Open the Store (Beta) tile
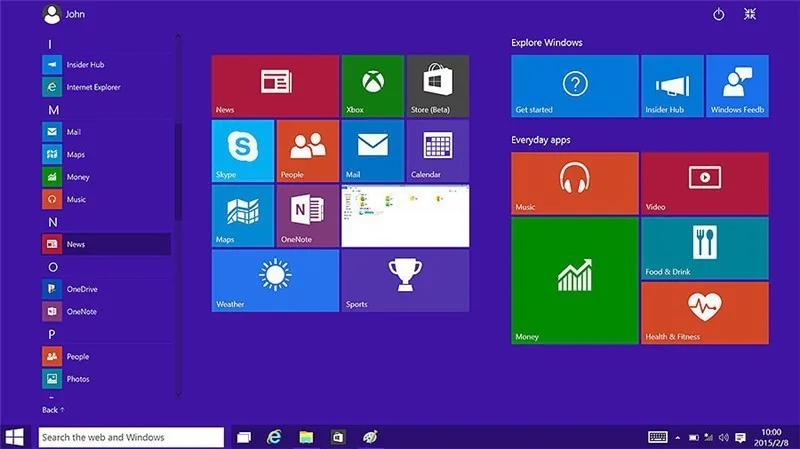800x449 pixels. pos(438,86)
